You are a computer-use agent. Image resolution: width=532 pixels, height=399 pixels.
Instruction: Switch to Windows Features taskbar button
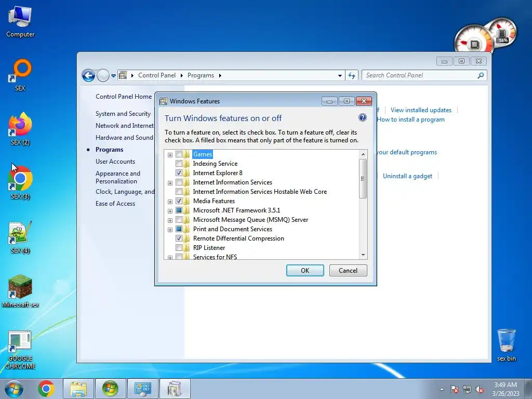175,389
